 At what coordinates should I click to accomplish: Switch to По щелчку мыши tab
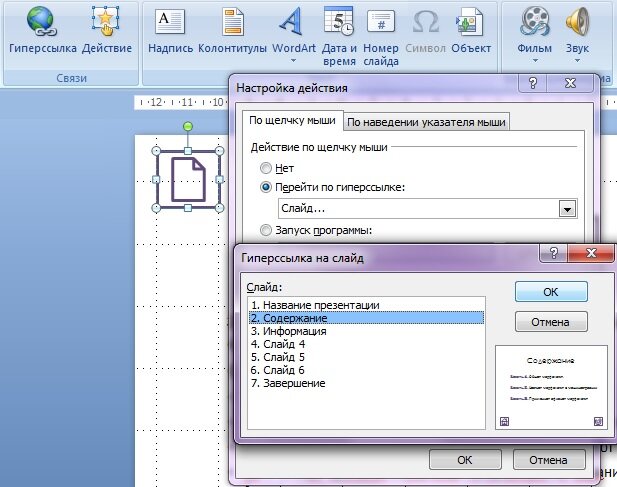(x=292, y=120)
